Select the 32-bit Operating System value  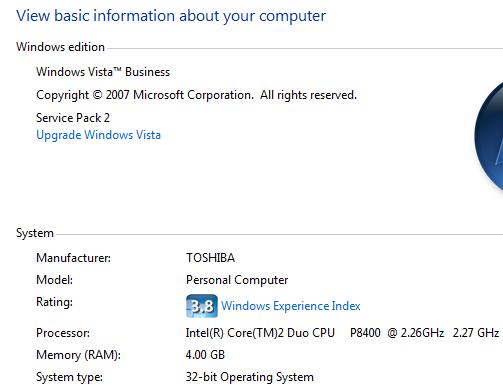250,377
